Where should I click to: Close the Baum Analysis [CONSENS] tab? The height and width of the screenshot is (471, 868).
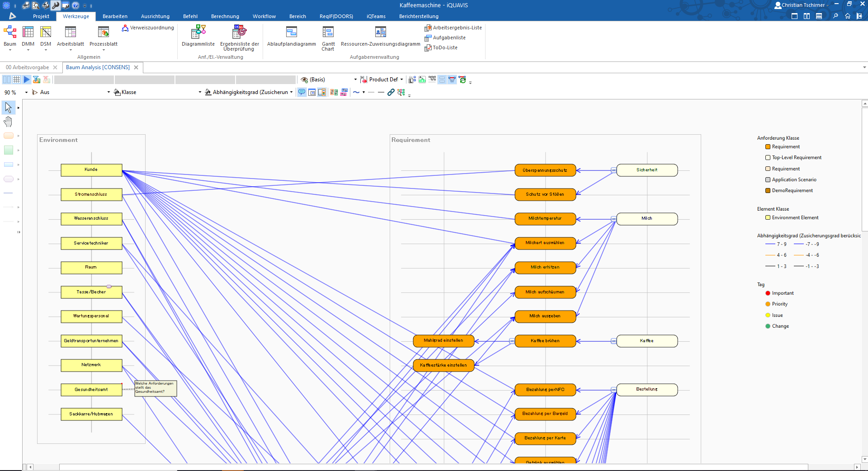(136, 67)
